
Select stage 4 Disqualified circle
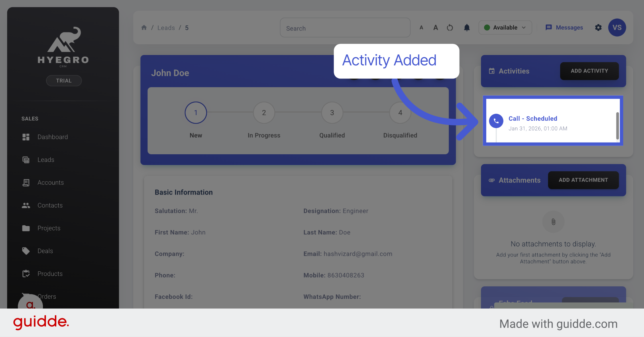(x=400, y=113)
